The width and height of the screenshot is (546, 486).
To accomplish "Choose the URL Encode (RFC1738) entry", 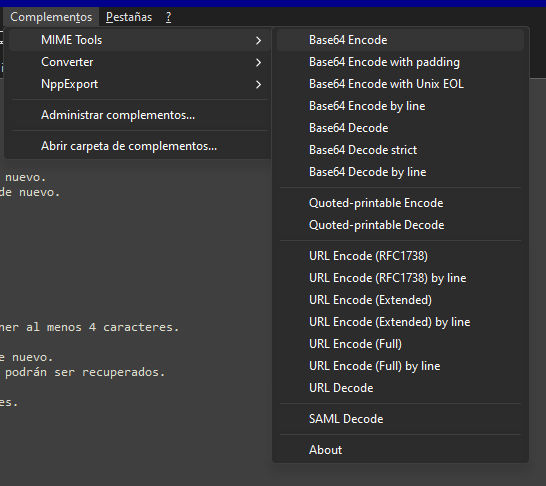I will click(400, 256).
